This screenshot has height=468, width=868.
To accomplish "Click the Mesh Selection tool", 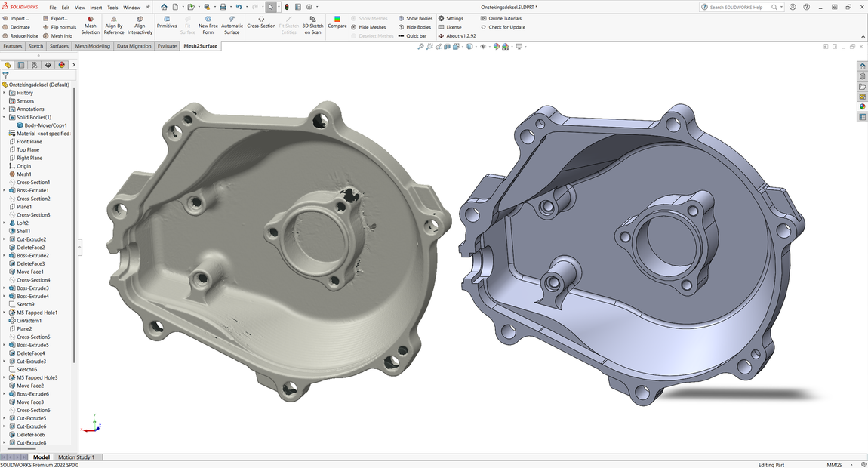I will point(90,25).
